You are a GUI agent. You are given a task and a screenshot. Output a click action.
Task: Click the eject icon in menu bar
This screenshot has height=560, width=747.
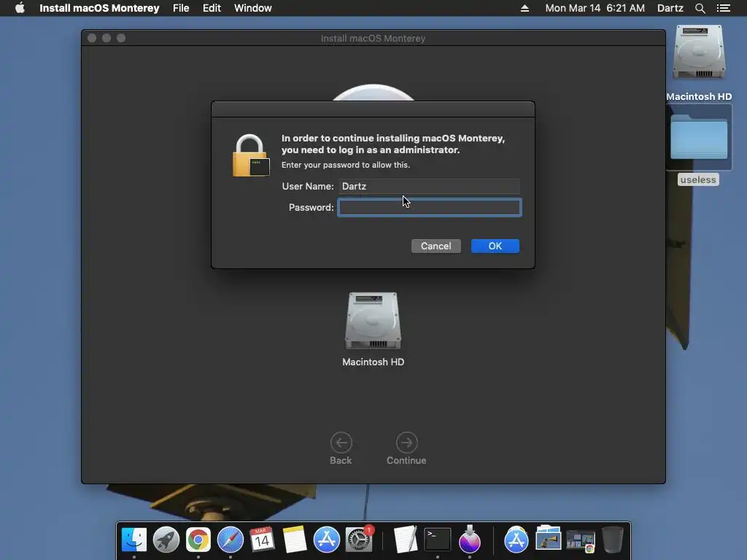click(525, 8)
